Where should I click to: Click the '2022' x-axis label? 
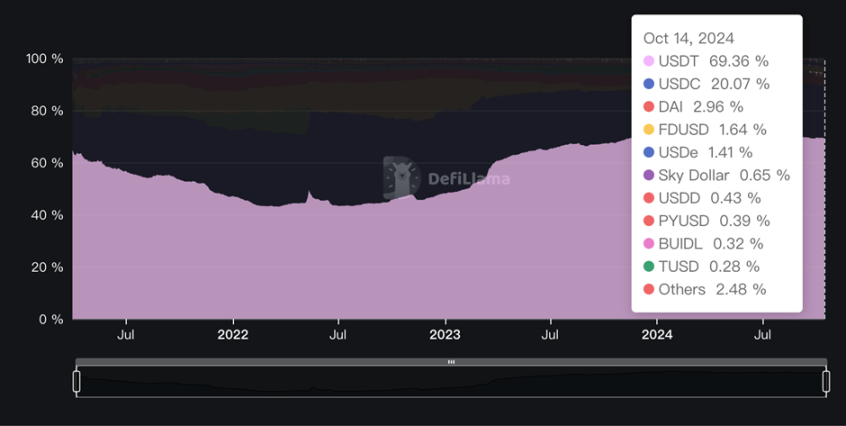click(233, 335)
